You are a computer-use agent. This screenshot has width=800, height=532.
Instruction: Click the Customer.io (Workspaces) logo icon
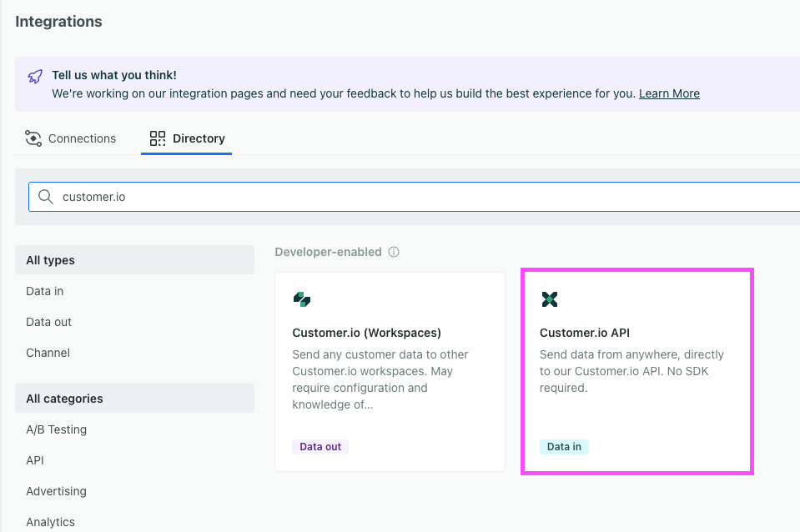[x=302, y=299]
